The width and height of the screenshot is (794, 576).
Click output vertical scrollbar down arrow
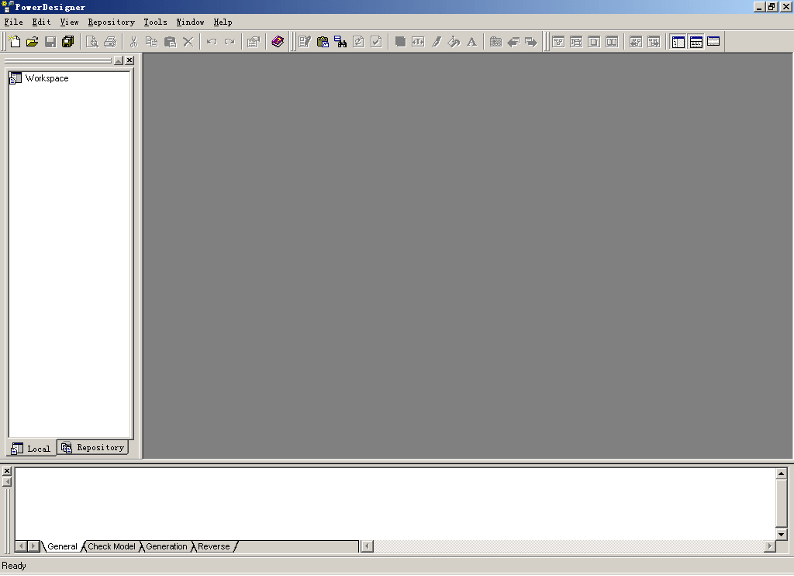[781, 534]
